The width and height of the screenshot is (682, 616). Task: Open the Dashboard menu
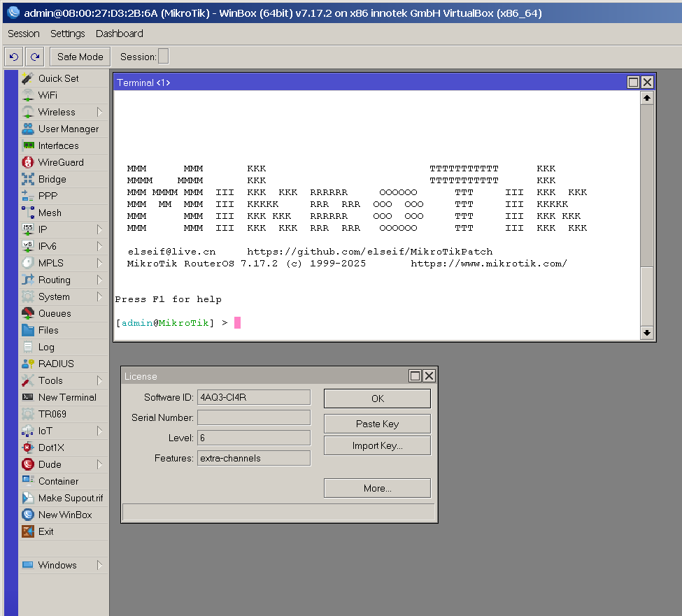(120, 34)
